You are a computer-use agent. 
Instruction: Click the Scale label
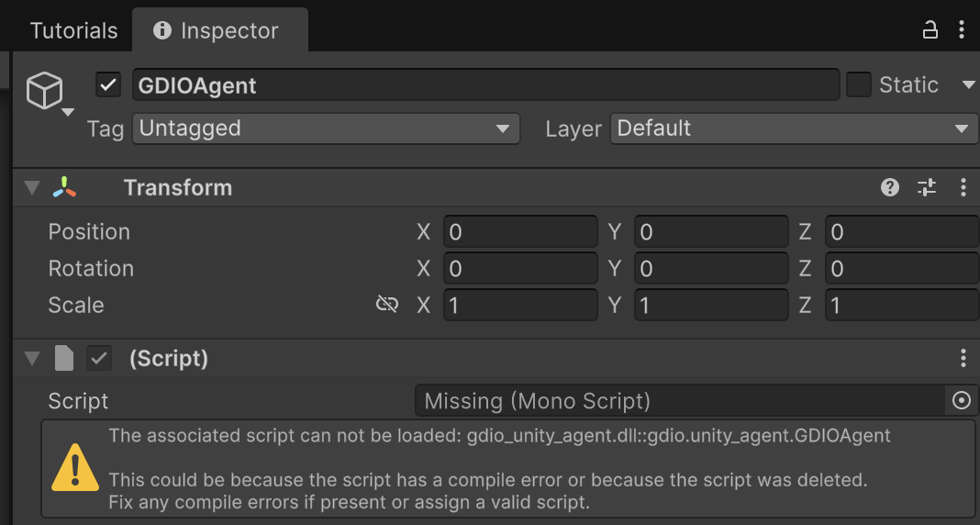point(76,305)
